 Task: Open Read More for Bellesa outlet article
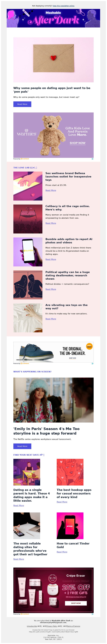point(51,191)
